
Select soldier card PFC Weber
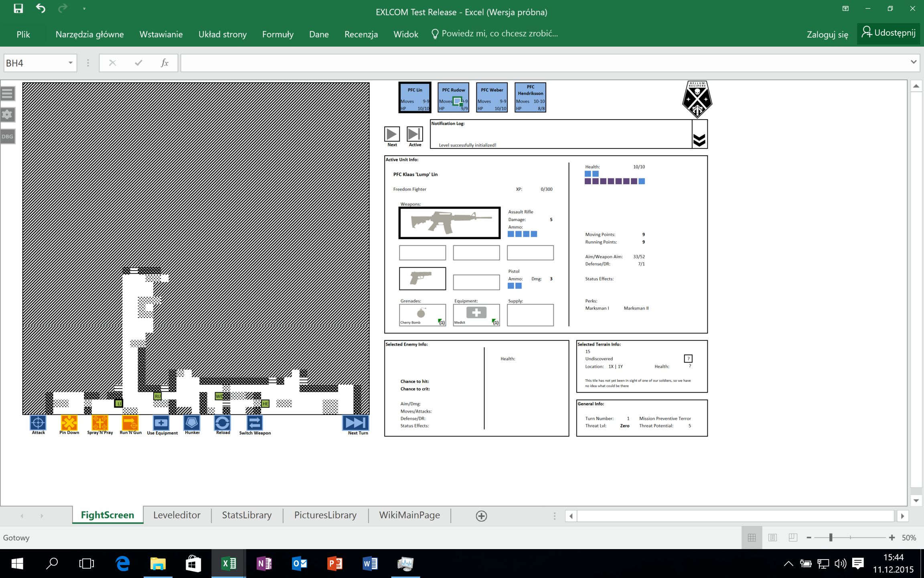[492, 98]
